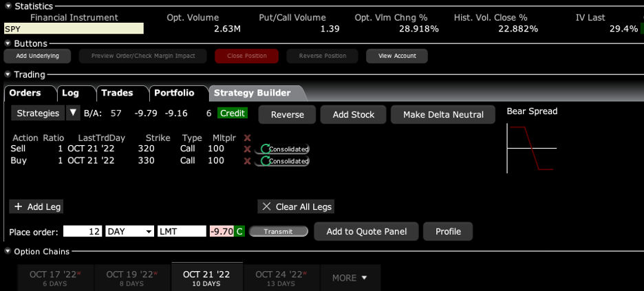This screenshot has width=644, height=291.
Task: Click IV Last value 29.4%
Action: 624,29
